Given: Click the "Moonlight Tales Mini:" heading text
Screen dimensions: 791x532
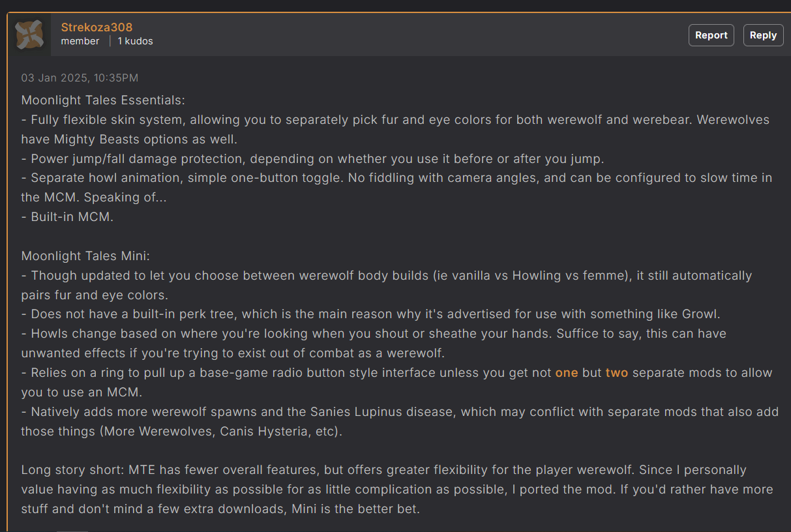Looking at the screenshot, I should tap(85, 256).
